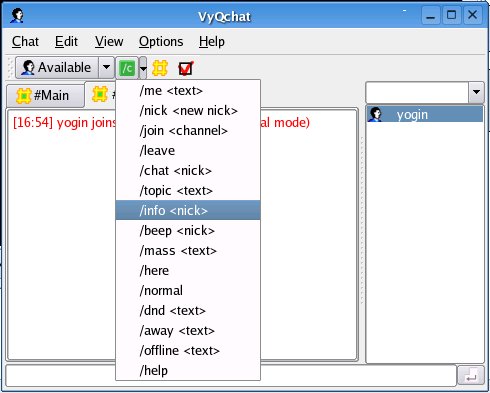This screenshot has width=490, height=393.
Task: Select the highlighted /info <nick> command
Action: point(188,210)
